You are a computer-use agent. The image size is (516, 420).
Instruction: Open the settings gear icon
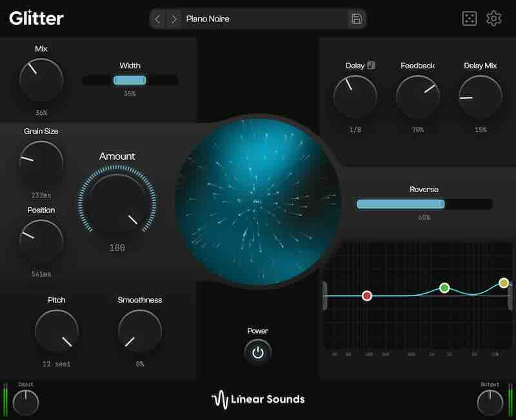495,19
